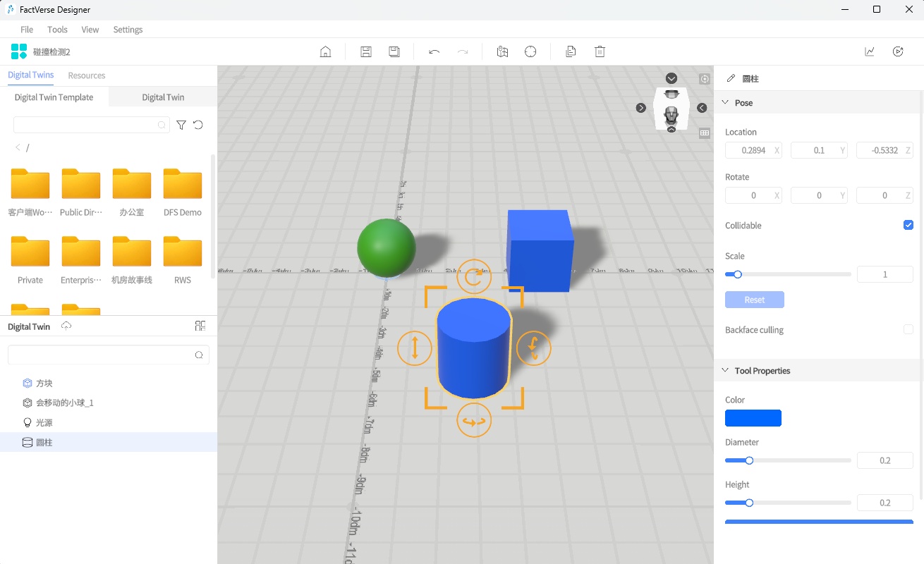924x564 pixels.
Task: Open the Tools menu
Action: 57,30
